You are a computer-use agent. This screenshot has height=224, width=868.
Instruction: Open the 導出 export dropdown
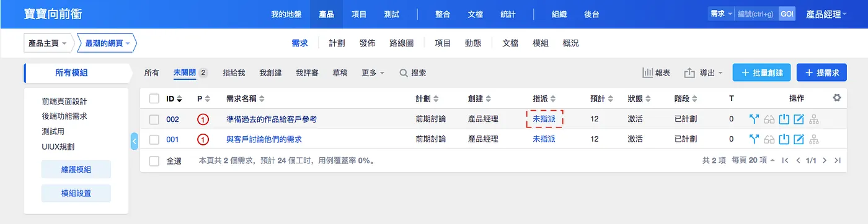[x=704, y=73]
